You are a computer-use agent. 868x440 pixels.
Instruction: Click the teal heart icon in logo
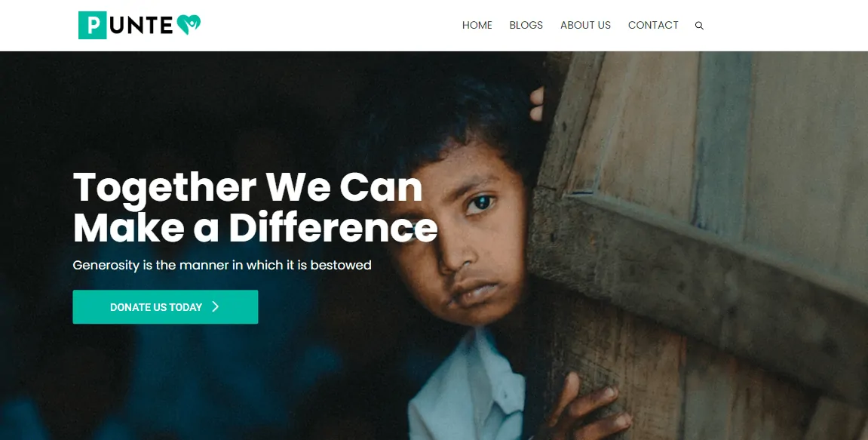coord(189,24)
